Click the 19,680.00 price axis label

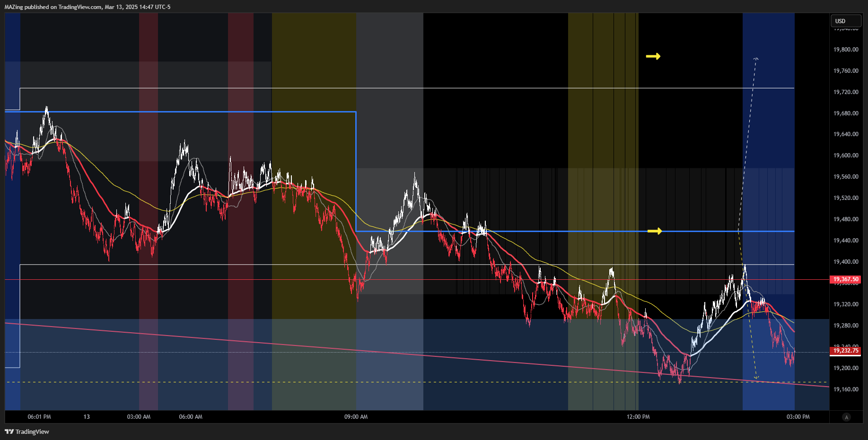[x=846, y=113]
